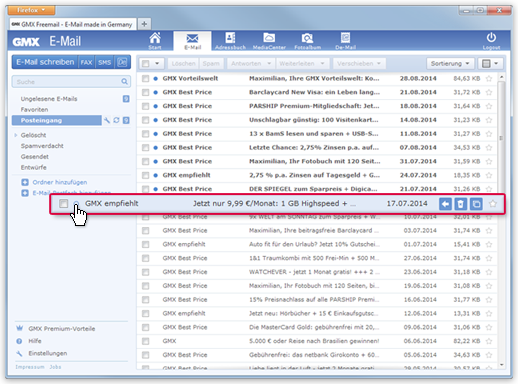
Task: Click the E-Mail schreiben button
Action: point(45,62)
